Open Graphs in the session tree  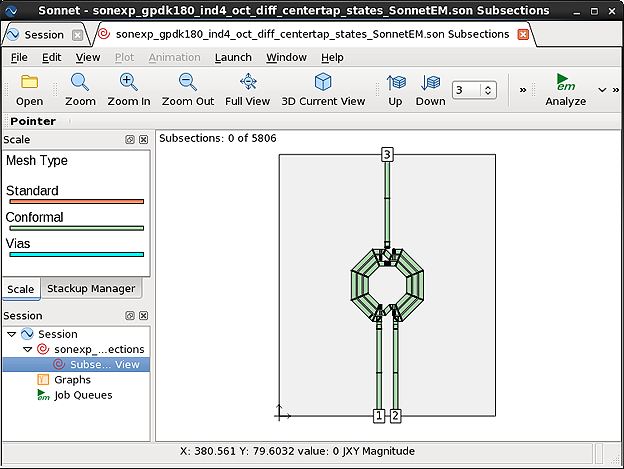point(72,380)
